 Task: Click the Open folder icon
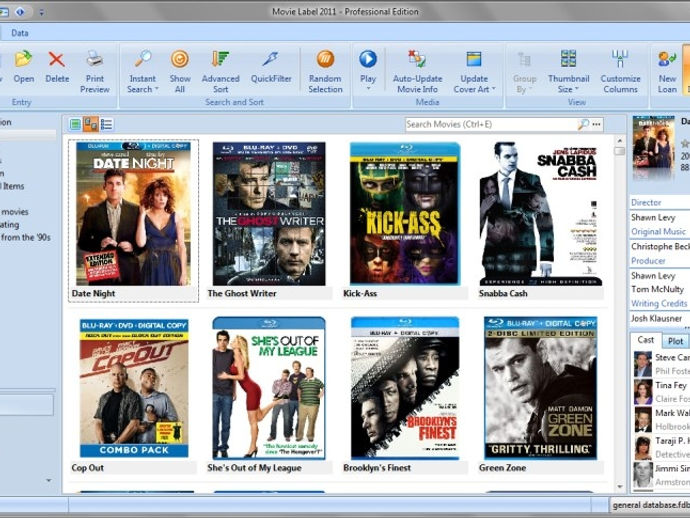pyautogui.click(x=23, y=59)
